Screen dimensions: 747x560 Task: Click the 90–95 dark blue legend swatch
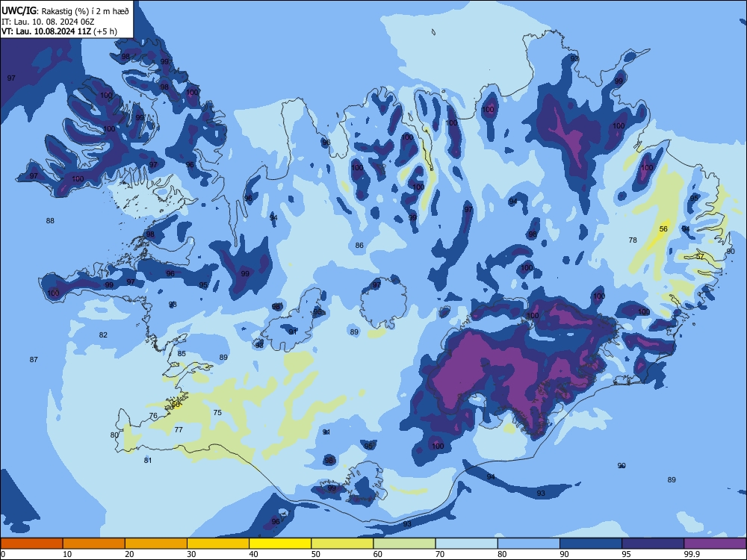591,544
